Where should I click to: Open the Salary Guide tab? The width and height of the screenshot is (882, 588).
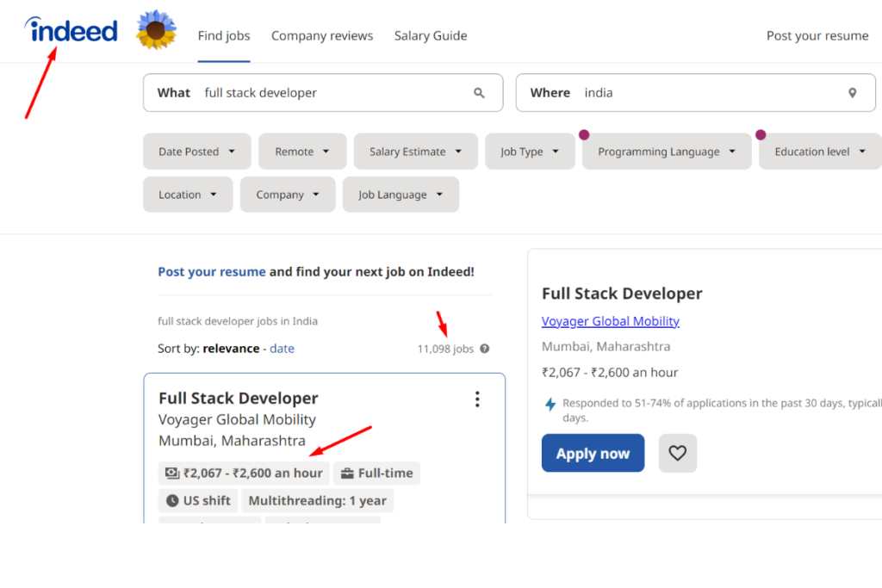[431, 35]
